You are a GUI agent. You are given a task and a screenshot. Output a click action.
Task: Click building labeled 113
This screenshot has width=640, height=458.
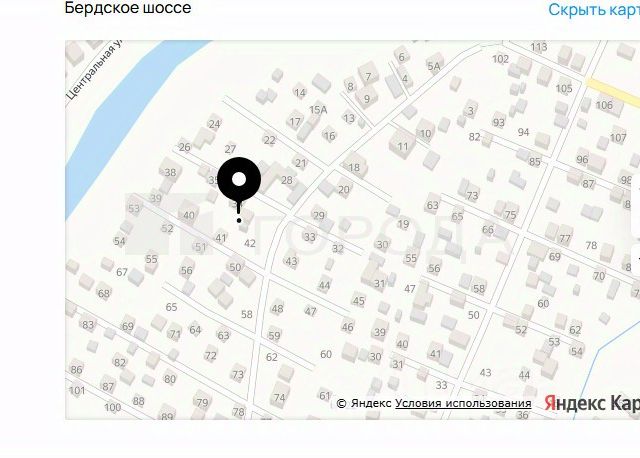pyautogui.click(x=538, y=47)
